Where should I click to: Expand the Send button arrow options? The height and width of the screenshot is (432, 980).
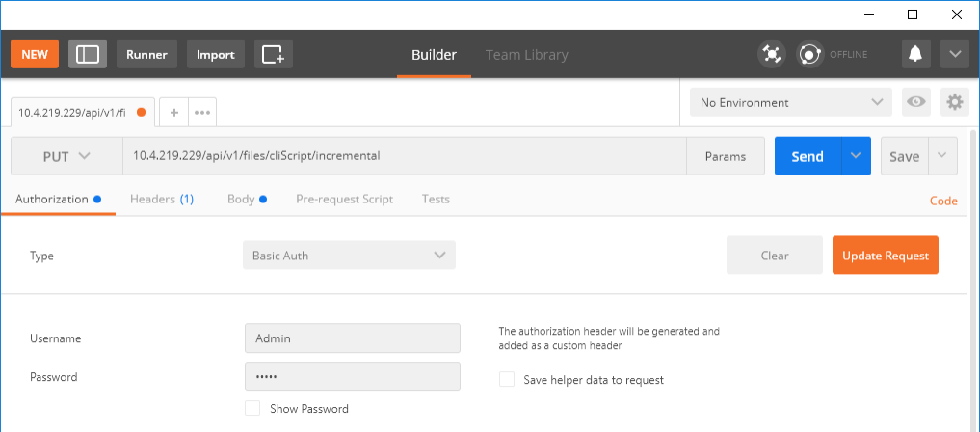[x=855, y=156]
